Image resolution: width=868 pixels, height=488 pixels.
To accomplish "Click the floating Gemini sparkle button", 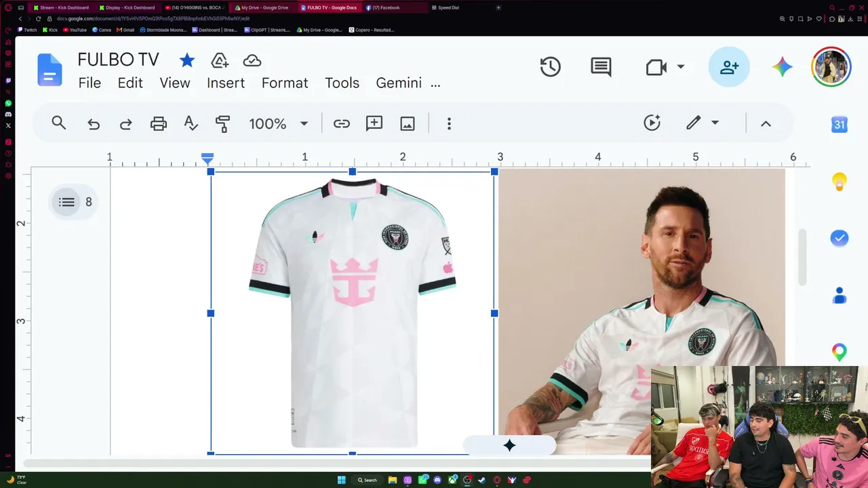I will [509, 445].
